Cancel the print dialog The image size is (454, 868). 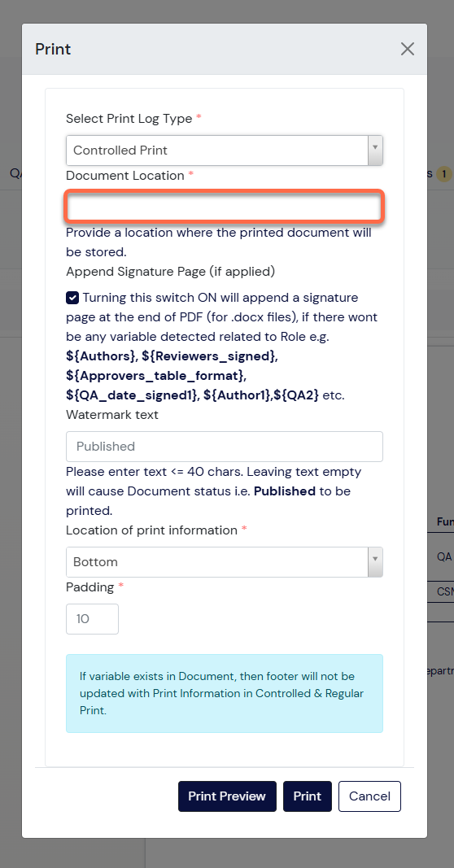(369, 796)
